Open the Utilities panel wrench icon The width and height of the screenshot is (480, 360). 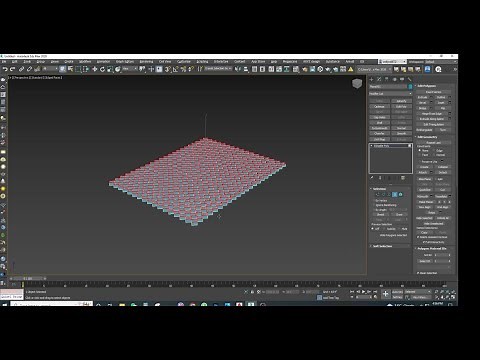tap(409, 79)
